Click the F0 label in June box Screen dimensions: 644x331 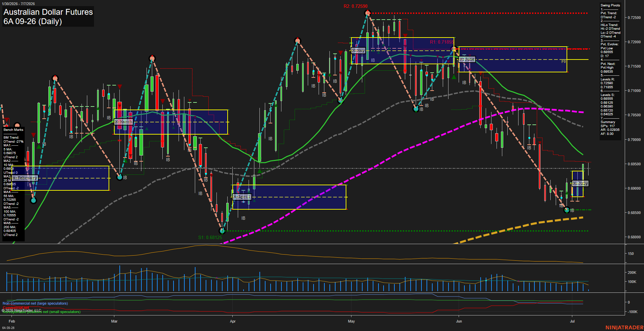click(563, 62)
